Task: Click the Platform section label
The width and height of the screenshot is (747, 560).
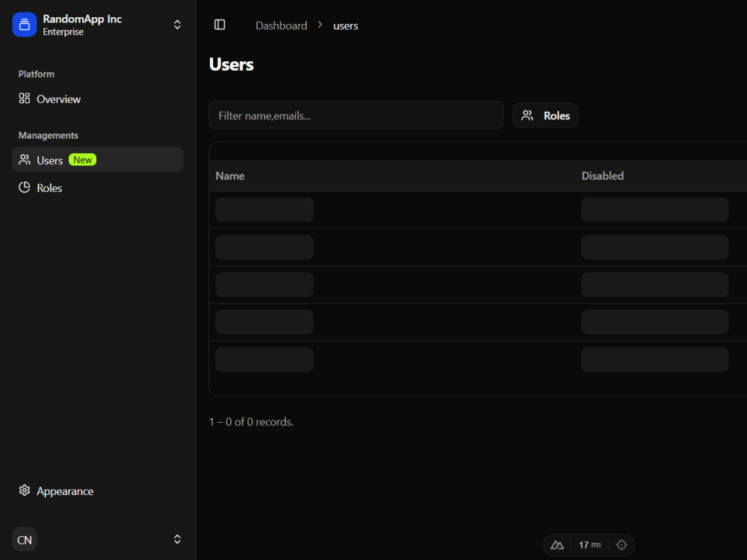Action: [x=36, y=74]
